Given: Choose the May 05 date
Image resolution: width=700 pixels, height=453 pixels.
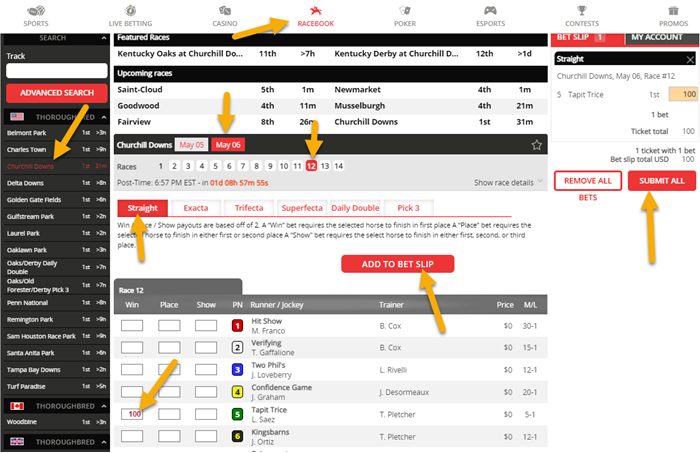Looking at the screenshot, I should pyautogui.click(x=192, y=145).
